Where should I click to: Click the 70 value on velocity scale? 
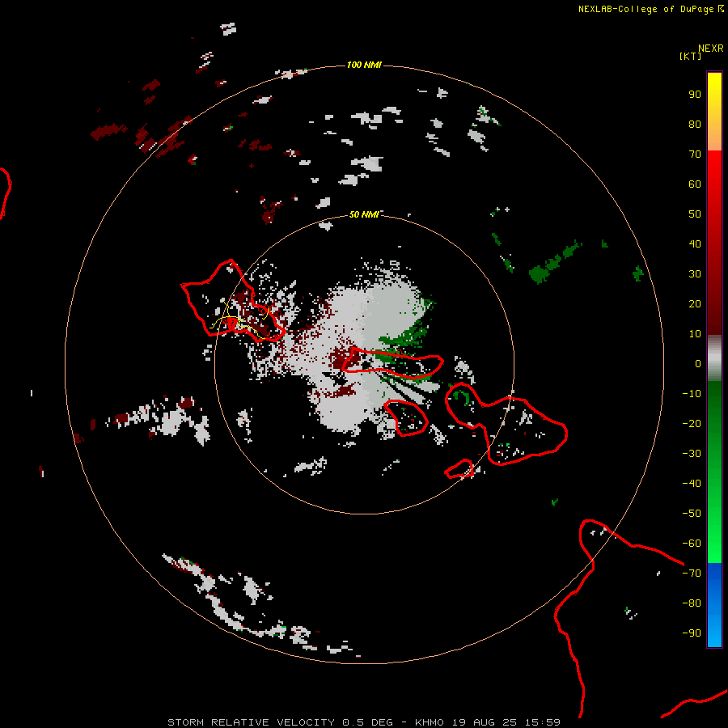pyautogui.click(x=695, y=154)
